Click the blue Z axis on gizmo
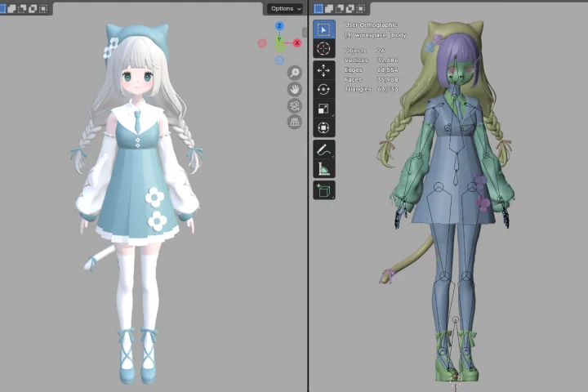 point(279,26)
